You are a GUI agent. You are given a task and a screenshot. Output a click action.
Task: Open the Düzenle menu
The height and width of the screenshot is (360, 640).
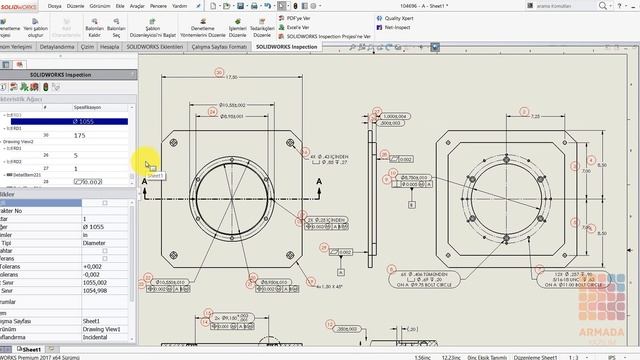75,6
